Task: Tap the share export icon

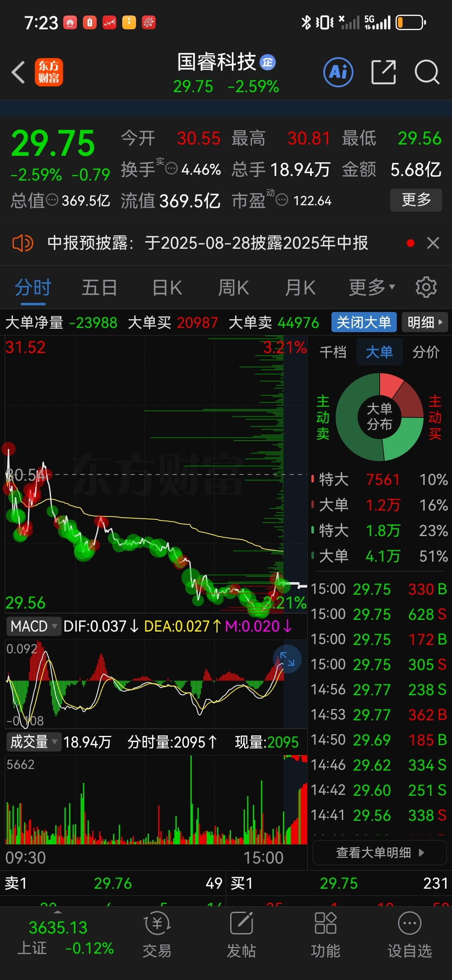Action: click(384, 72)
